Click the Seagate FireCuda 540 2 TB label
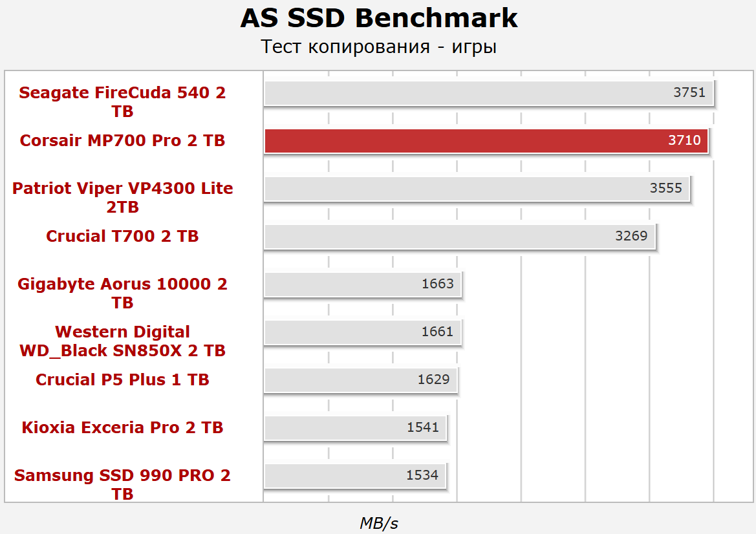The height and width of the screenshot is (534, 756). coord(122,102)
